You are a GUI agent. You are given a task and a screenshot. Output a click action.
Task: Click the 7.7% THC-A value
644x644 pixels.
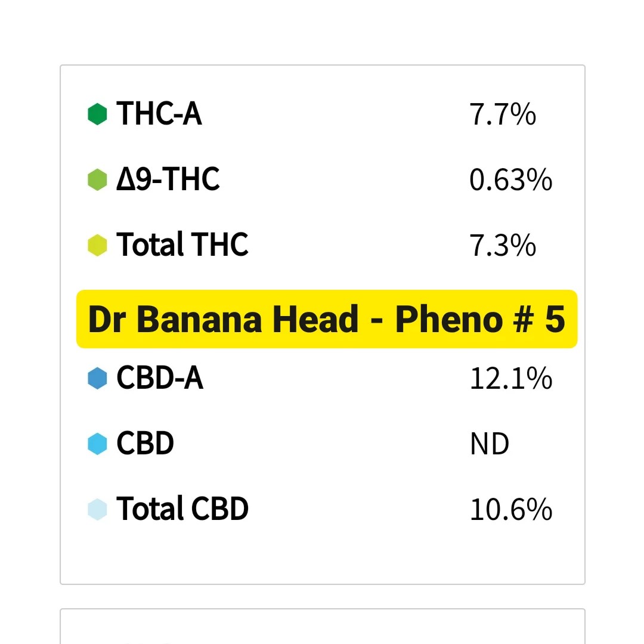point(503,114)
